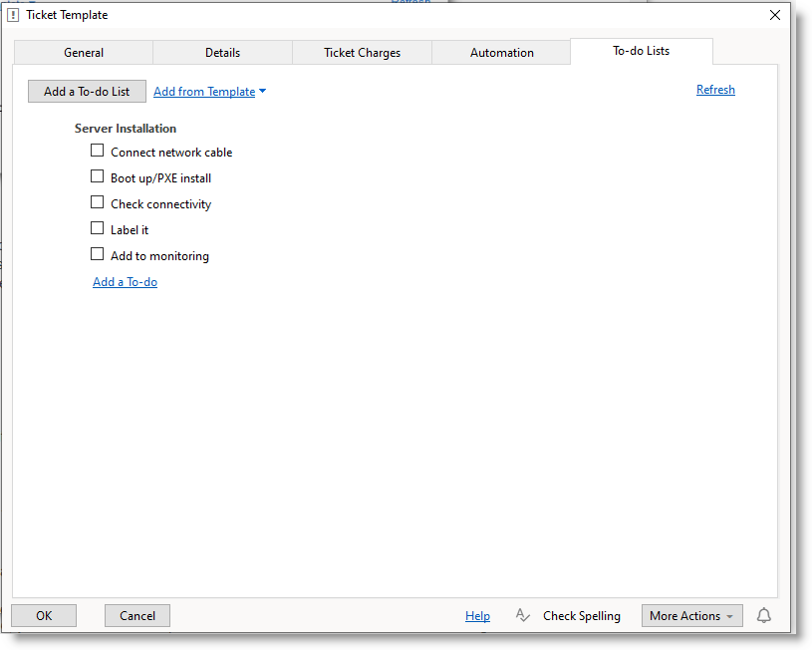Select the Server Installation list heading
This screenshot has height=650, width=812.
[x=126, y=129]
